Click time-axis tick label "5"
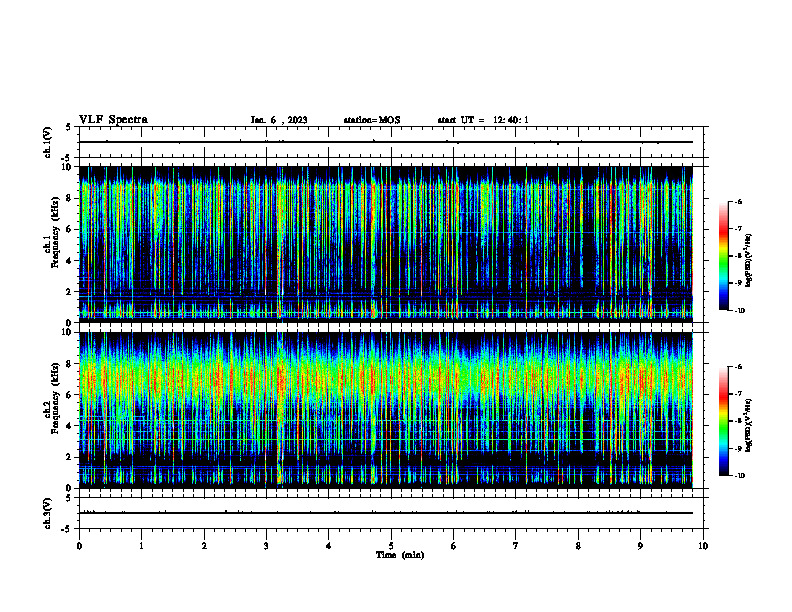792x612 pixels. click(x=391, y=546)
